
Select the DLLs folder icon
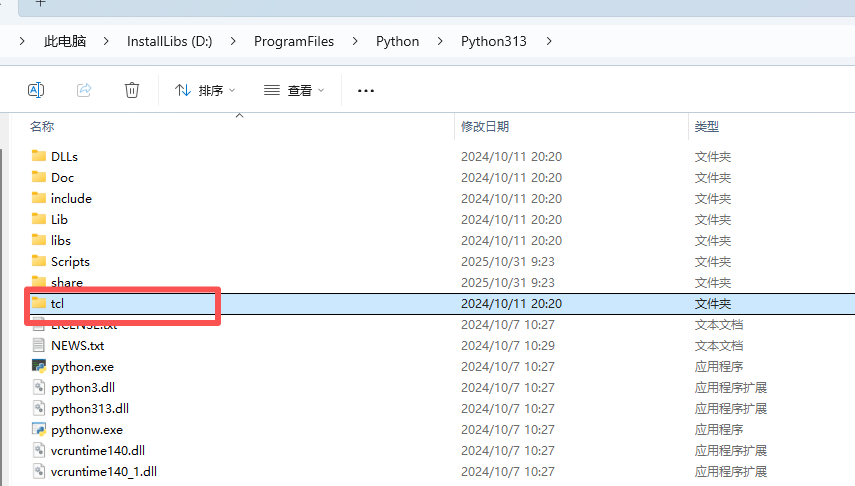pos(39,156)
